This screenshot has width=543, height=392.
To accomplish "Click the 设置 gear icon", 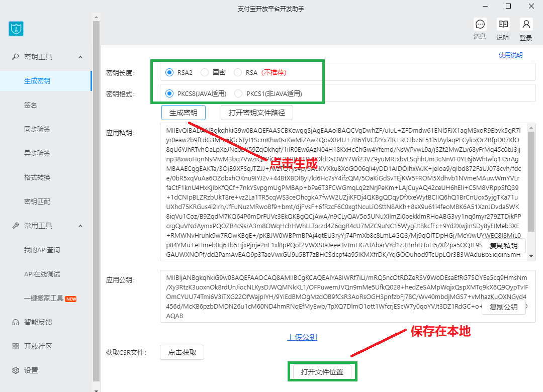I will 16,370.
